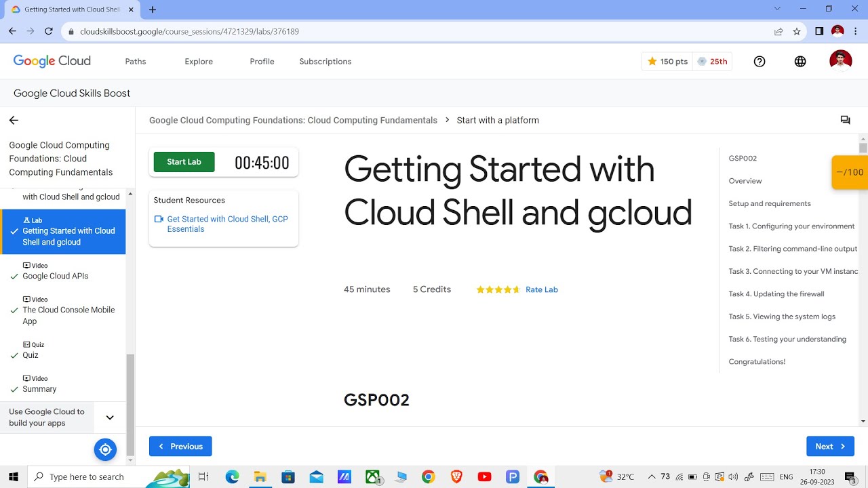Open the Chrome three-dot menu
The width and height of the screenshot is (868, 488).
point(856,31)
